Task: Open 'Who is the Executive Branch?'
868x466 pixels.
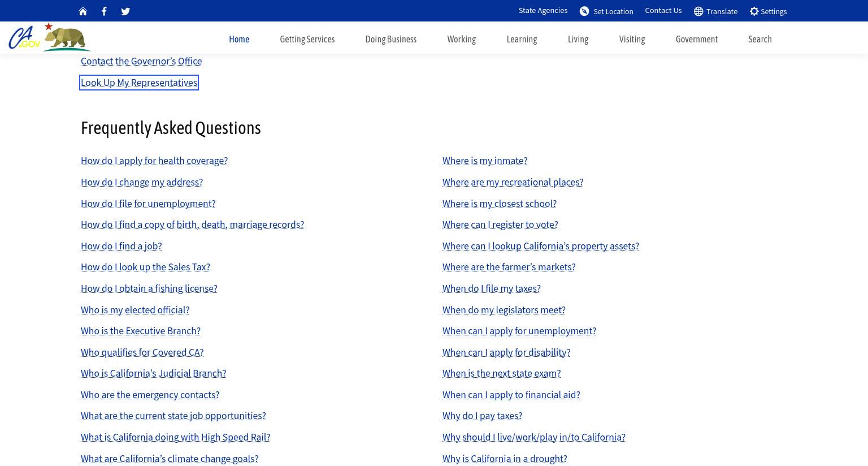Action: pyautogui.click(x=141, y=331)
